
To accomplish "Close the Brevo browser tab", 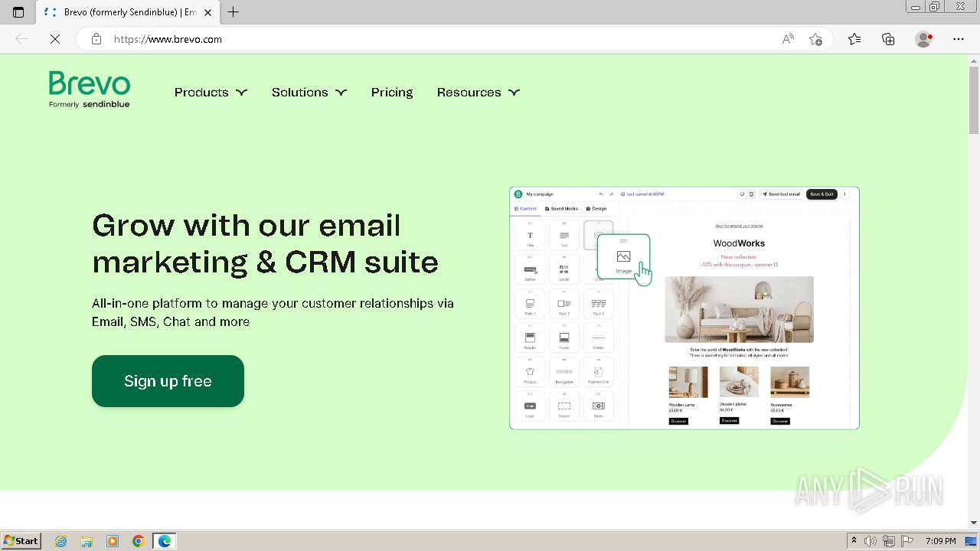I will [207, 12].
